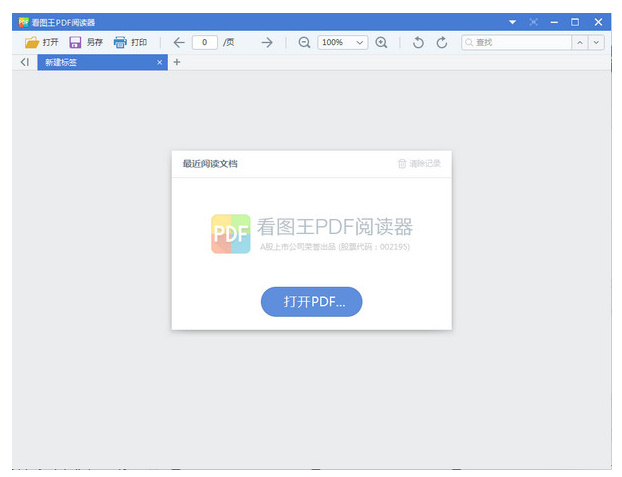This screenshot has height=477, width=622.
Task: Click the page number input field
Action: pos(204,42)
